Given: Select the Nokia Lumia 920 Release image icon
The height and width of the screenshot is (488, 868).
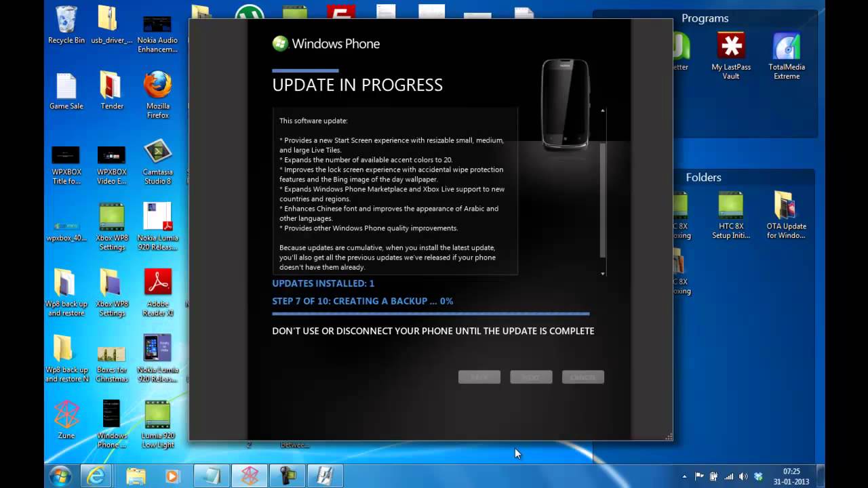Looking at the screenshot, I should (x=157, y=359).
